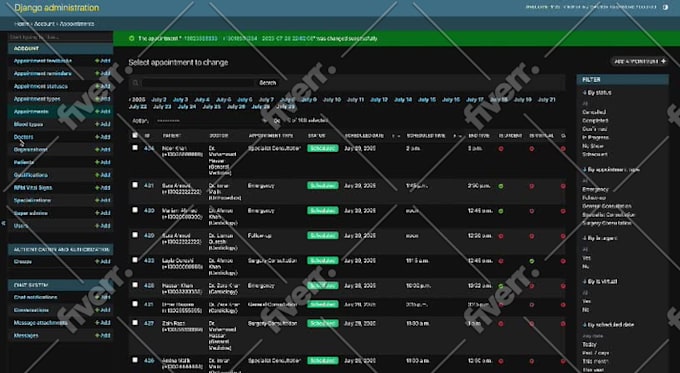
Task: Open the appointment ID 434 link
Action: coord(149,148)
